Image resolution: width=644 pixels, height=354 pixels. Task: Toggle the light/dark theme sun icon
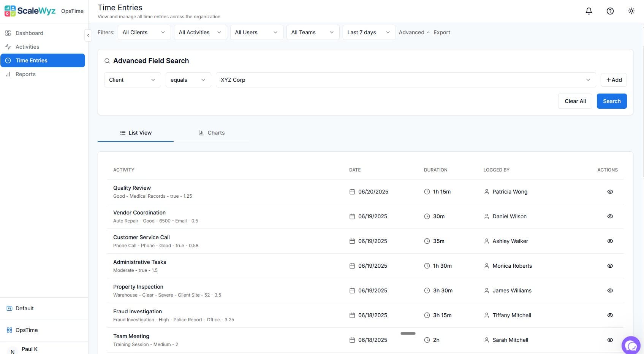(x=631, y=11)
